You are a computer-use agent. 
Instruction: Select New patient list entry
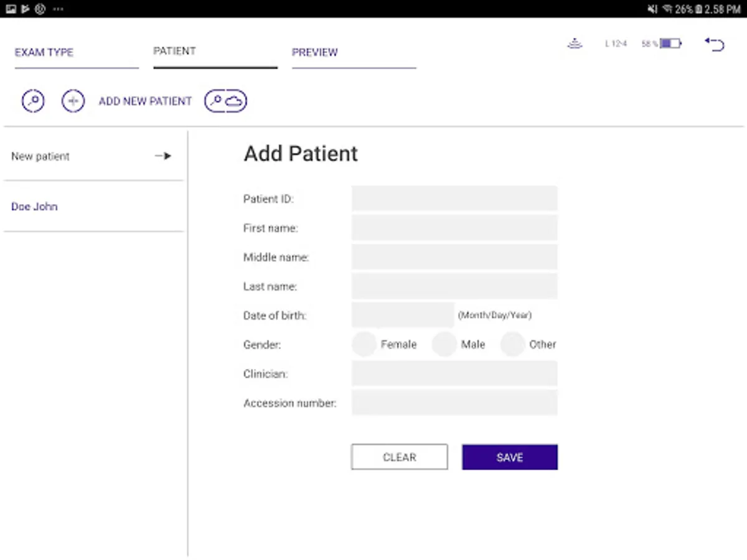(93, 156)
